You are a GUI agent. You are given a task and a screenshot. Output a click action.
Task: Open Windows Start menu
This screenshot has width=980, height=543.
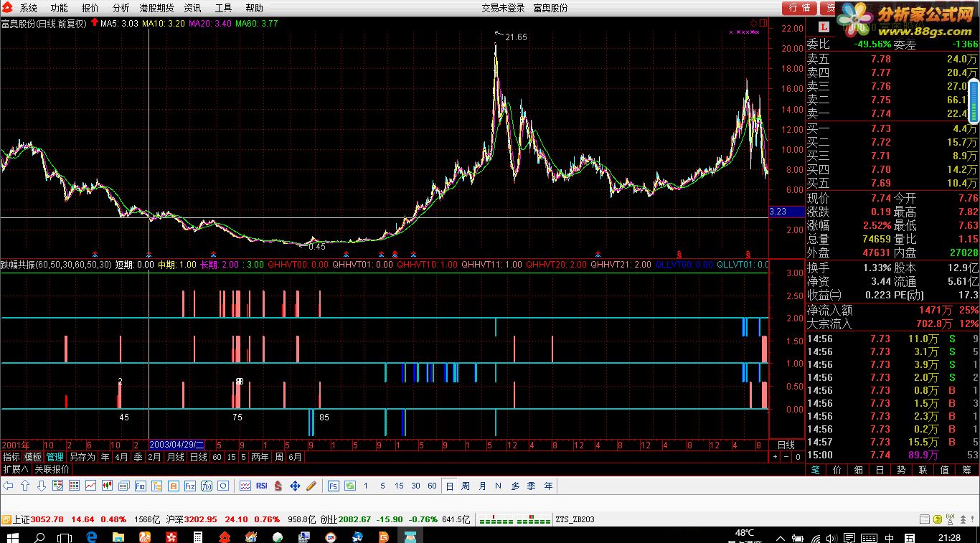(x=13, y=536)
